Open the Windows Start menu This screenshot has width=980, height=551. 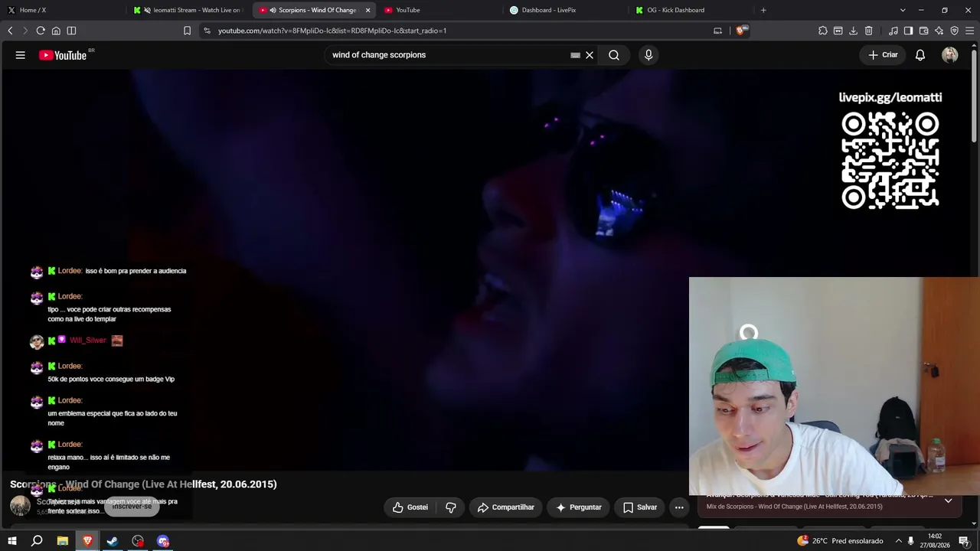pyautogui.click(x=11, y=541)
